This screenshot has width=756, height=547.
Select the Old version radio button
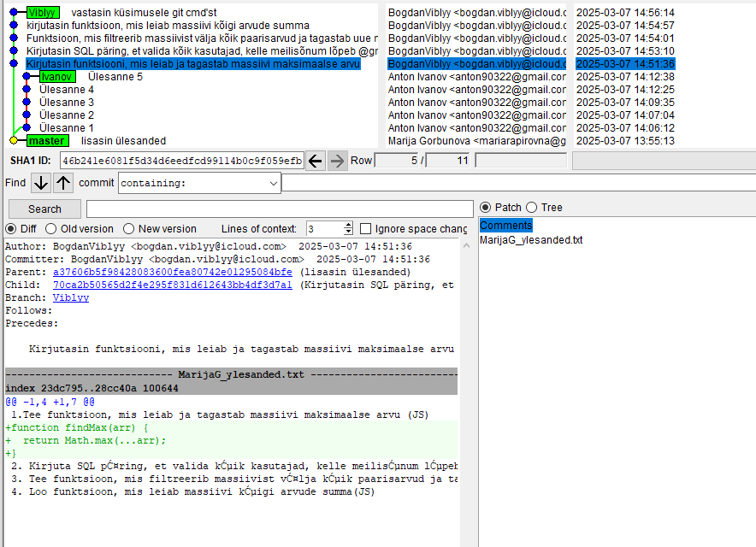point(51,229)
